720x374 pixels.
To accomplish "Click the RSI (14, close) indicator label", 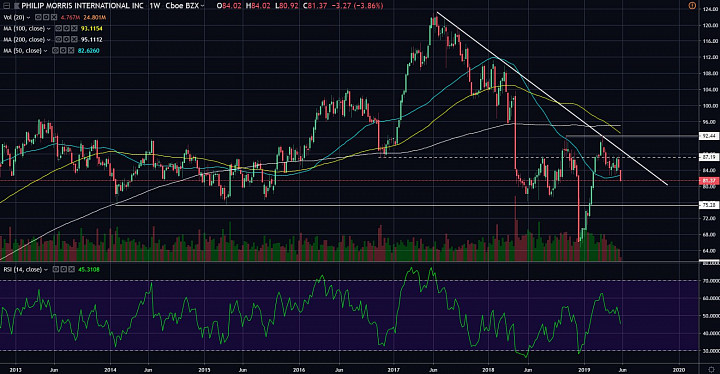I will pyautogui.click(x=22, y=269).
